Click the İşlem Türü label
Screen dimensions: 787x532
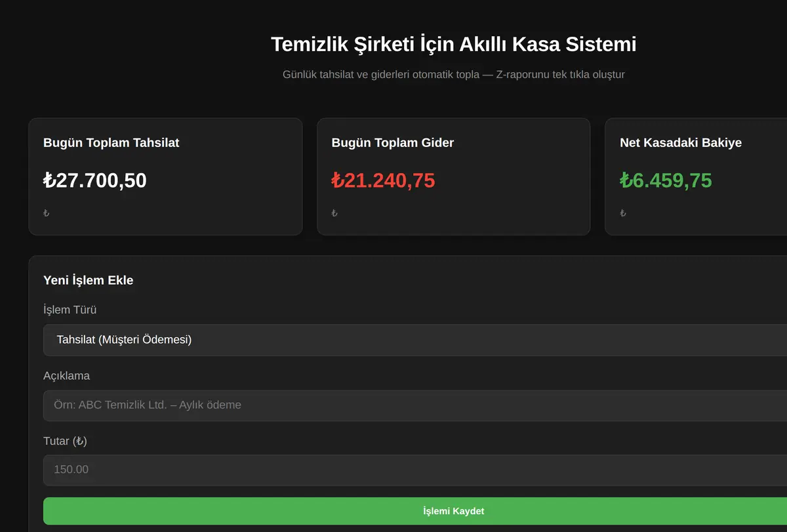[70, 310]
